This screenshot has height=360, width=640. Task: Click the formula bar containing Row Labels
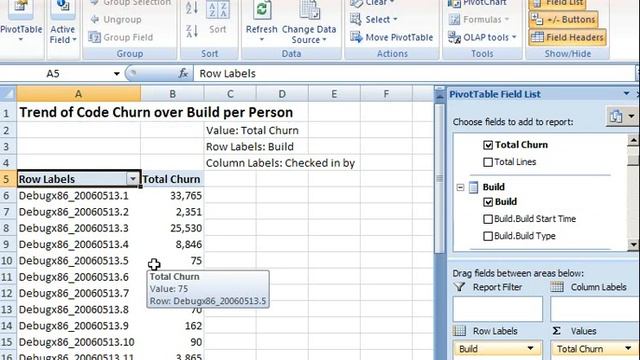(x=413, y=73)
